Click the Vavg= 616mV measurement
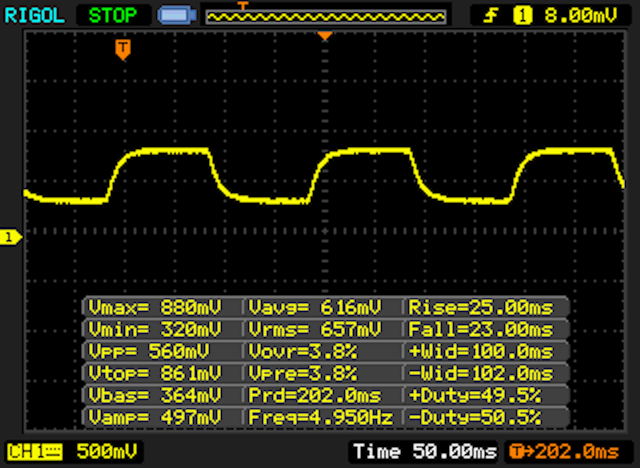 point(315,307)
